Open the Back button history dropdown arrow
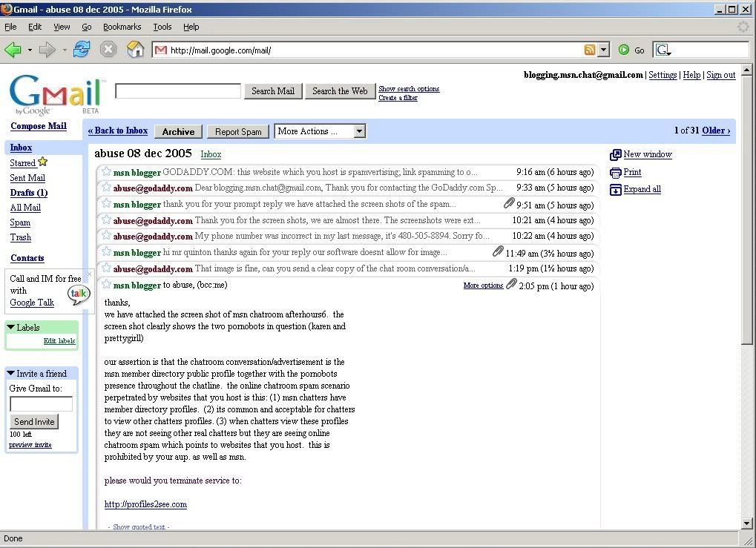Screen dimensions: 756x548 [x=30, y=50]
